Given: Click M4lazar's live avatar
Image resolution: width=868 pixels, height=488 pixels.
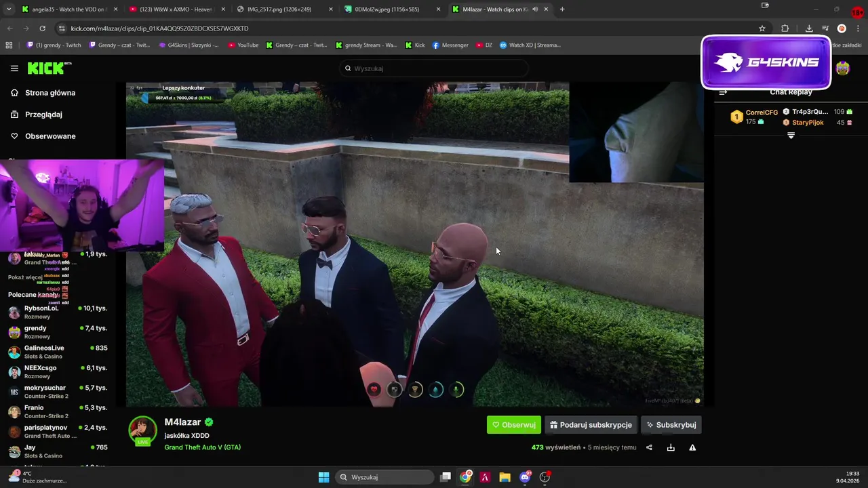Looking at the screenshot, I should (x=142, y=430).
